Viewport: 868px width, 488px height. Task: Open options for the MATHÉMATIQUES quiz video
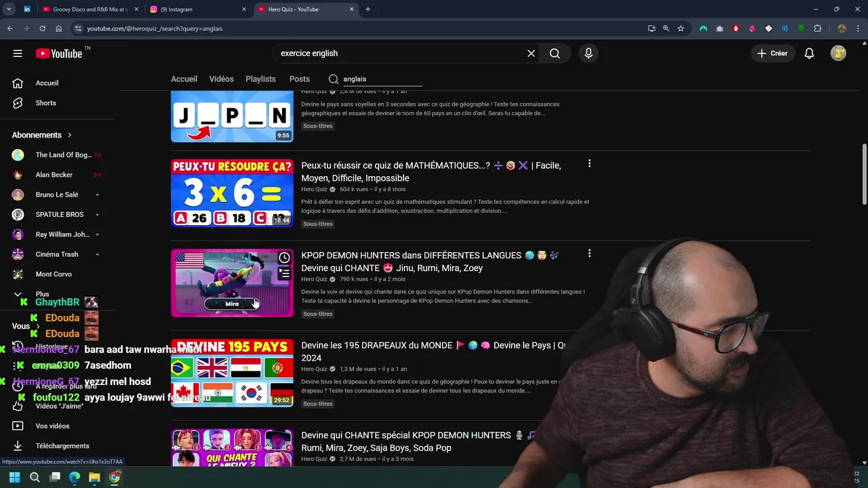click(x=589, y=163)
